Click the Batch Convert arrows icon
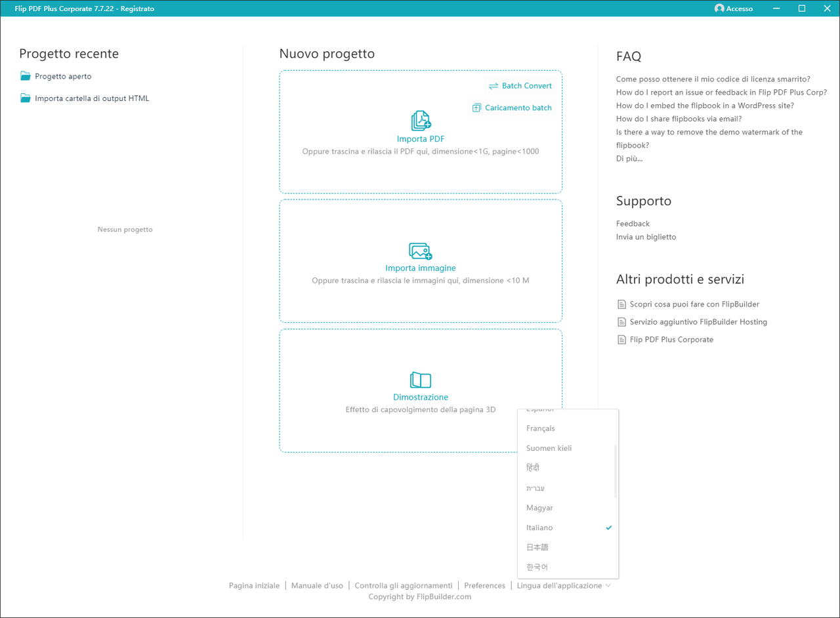This screenshot has height=618, width=840. (493, 86)
